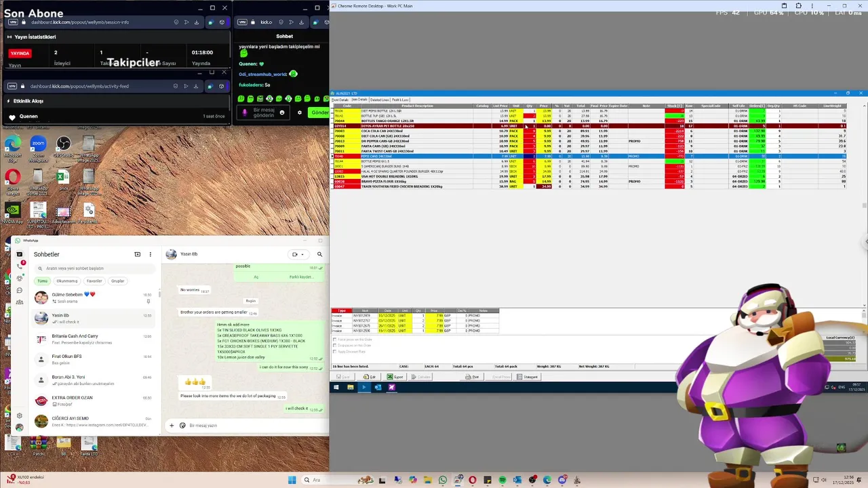868x488 pixels.
Task: Open WhatsApp settings gear icon
Action: click(x=19, y=415)
